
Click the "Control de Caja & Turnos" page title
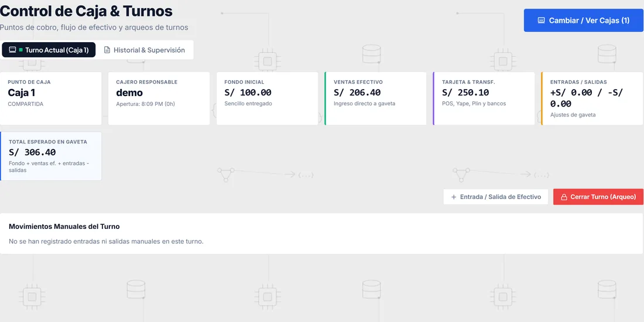coord(86,11)
